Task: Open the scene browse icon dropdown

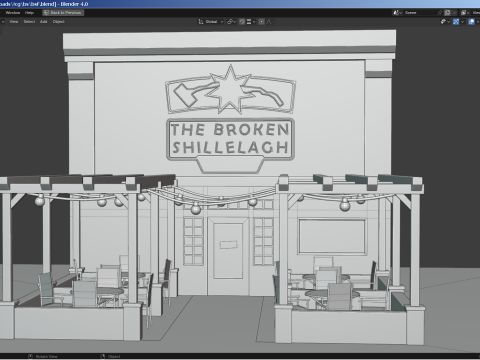Action: pos(397,13)
